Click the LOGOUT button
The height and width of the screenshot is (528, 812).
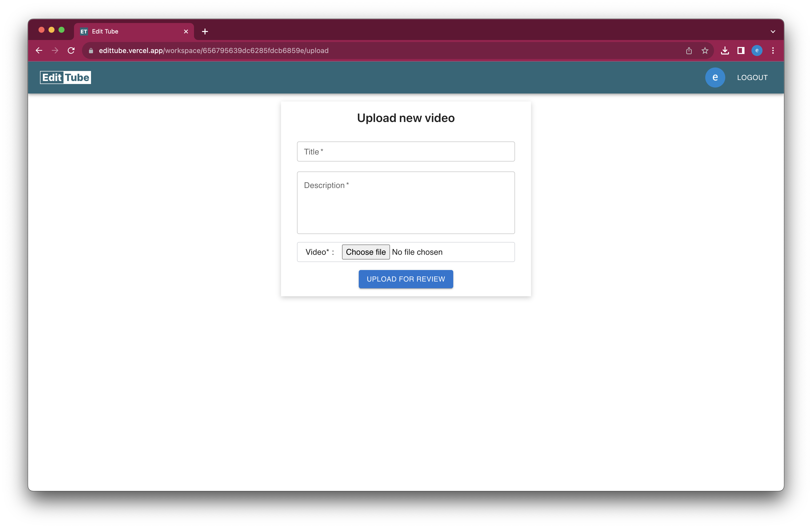click(752, 77)
